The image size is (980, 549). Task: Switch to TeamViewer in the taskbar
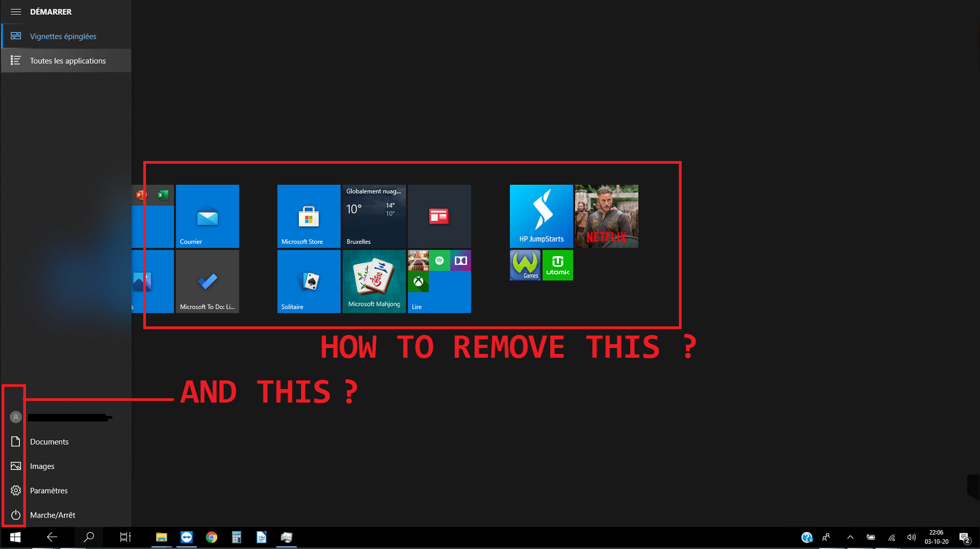(186, 537)
